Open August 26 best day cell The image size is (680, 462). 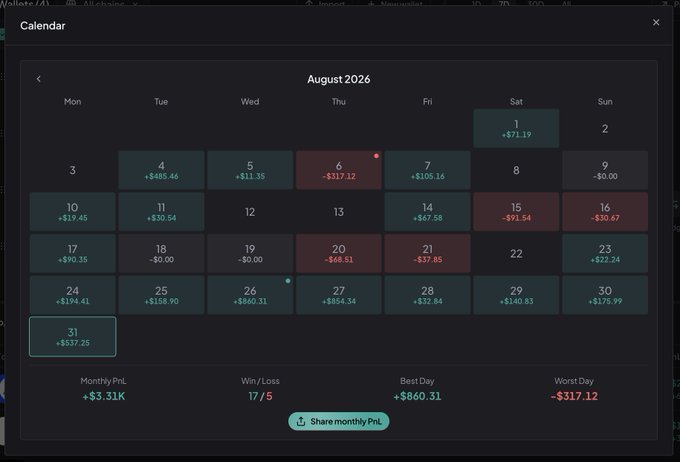click(250, 295)
